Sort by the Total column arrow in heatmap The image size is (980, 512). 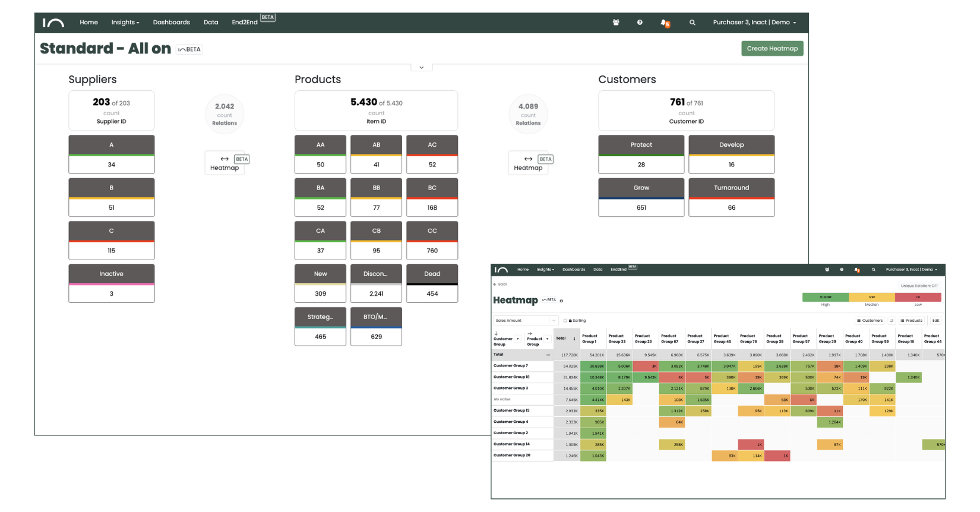[x=574, y=339]
